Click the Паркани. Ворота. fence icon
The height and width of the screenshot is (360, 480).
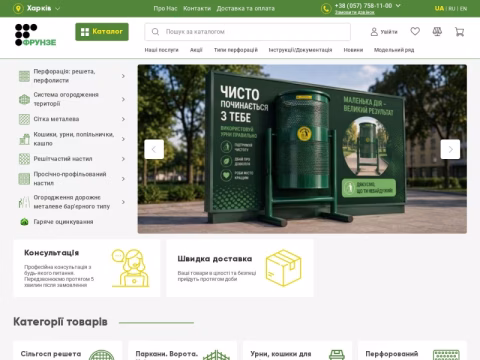[216, 355]
